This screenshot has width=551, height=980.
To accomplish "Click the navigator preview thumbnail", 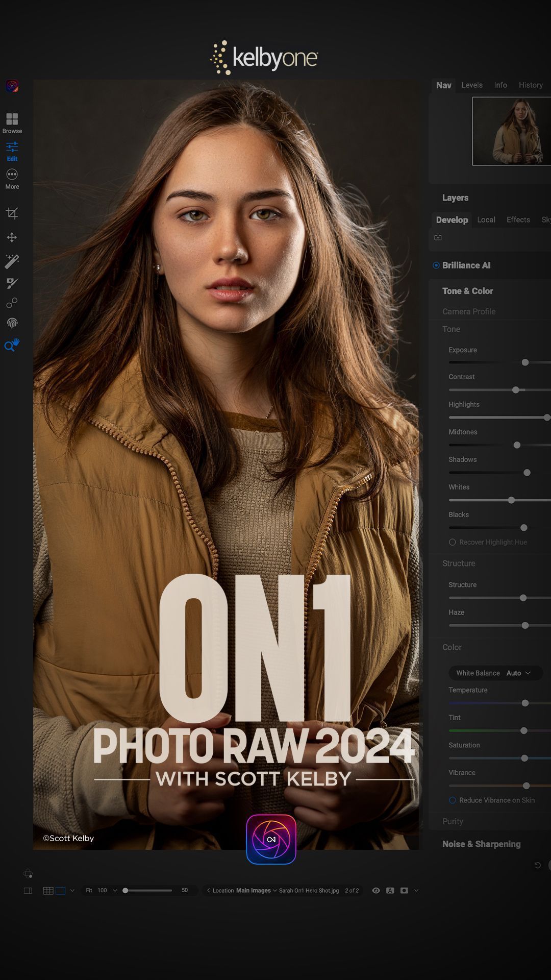I will pyautogui.click(x=511, y=131).
